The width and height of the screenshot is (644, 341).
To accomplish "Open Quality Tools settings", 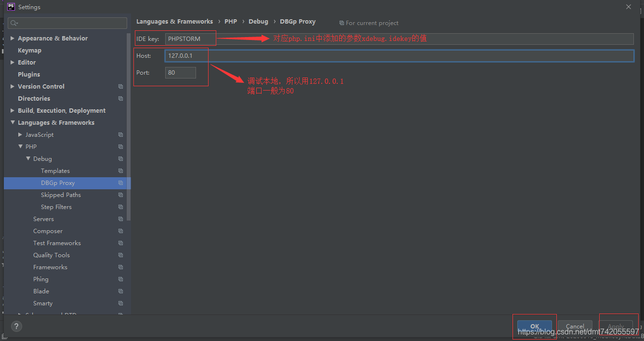I will pyautogui.click(x=52, y=255).
